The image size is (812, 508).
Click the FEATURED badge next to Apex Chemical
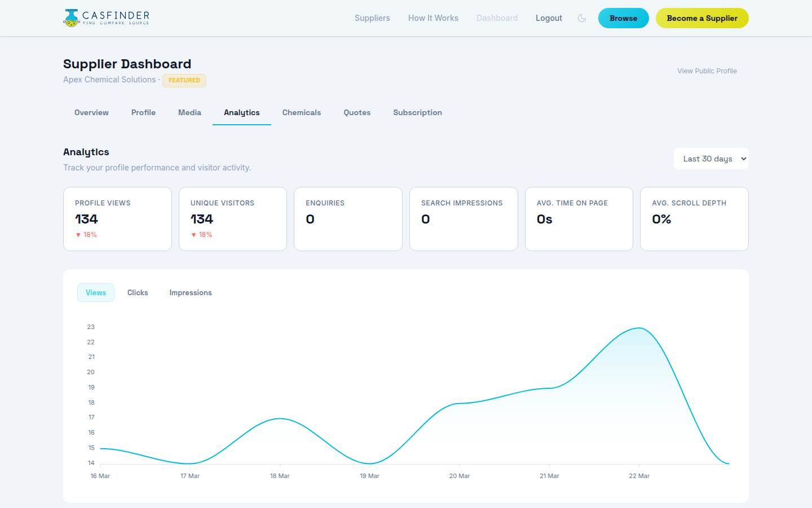(184, 80)
